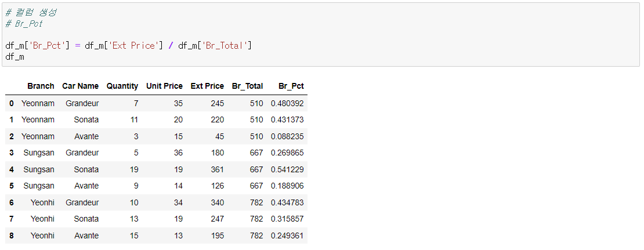Click Br_Pct value 0.249361
644x250 pixels.
pyautogui.click(x=288, y=235)
